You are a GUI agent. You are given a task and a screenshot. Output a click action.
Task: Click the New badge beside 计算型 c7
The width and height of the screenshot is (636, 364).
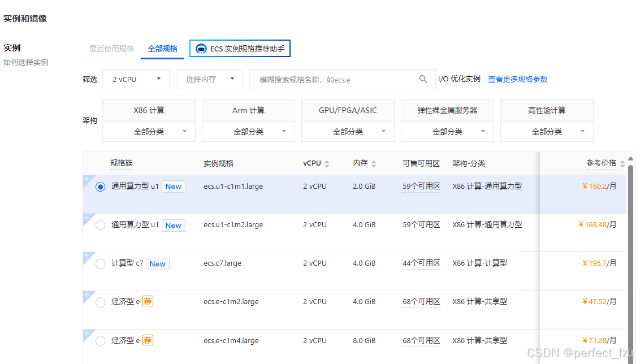158,263
